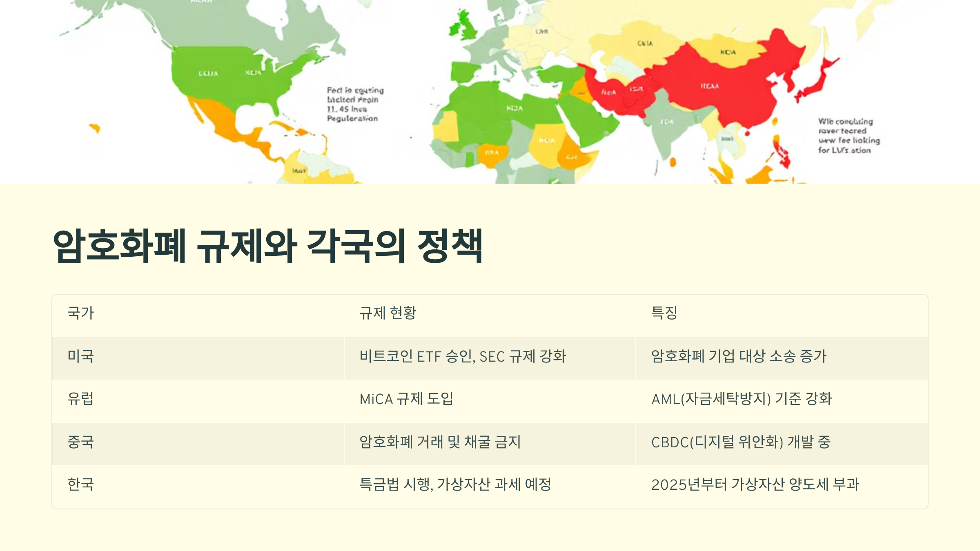Select the MiCA 규제 도입 cell
Viewport: 980px width, 551px height.
[406, 399]
